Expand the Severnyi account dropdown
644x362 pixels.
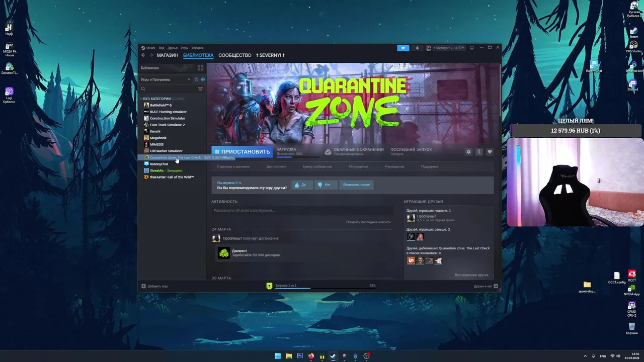pyautogui.click(x=445, y=48)
